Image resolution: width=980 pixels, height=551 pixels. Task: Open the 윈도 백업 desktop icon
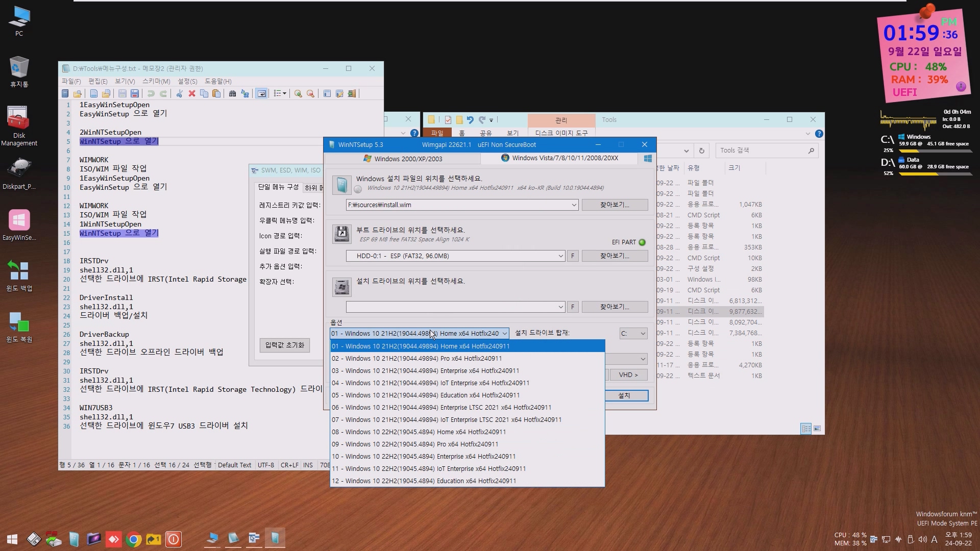tap(19, 275)
